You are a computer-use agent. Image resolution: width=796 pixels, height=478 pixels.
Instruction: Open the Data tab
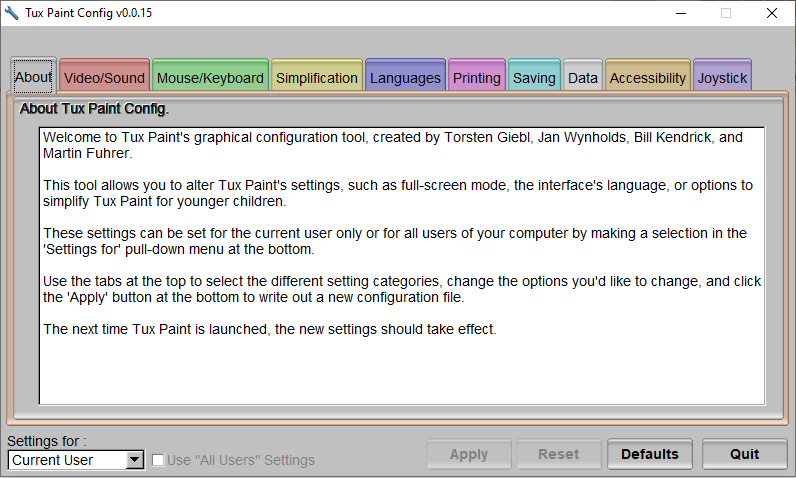[583, 76]
